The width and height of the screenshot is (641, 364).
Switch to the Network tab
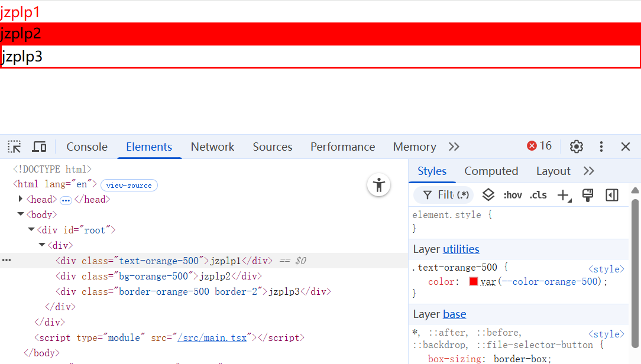click(x=212, y=147)
